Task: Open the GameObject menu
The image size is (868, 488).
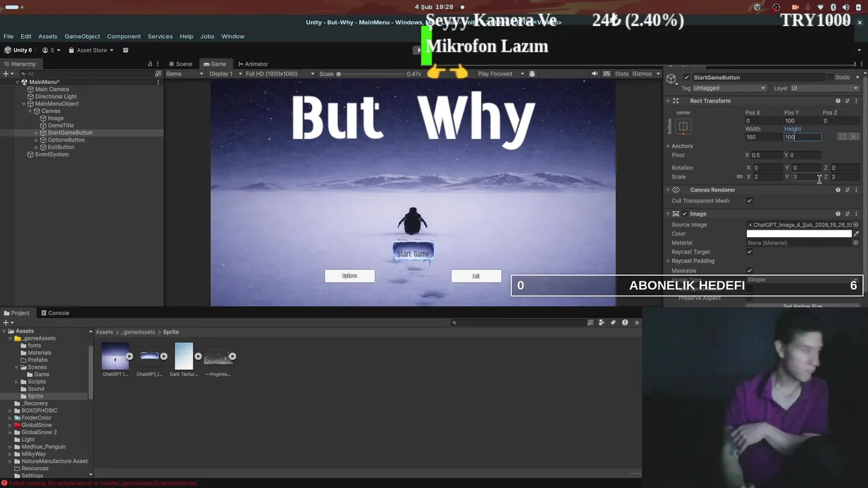Action: (82, 37)
